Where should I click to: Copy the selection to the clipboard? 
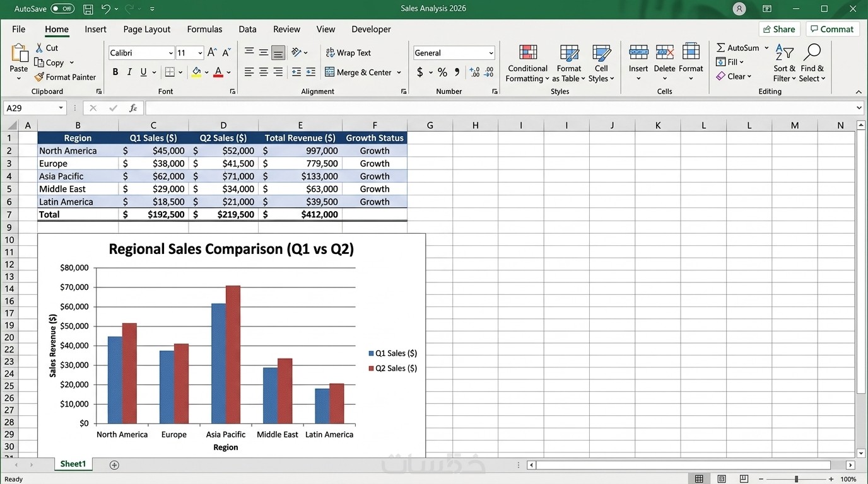pos(39,62)
